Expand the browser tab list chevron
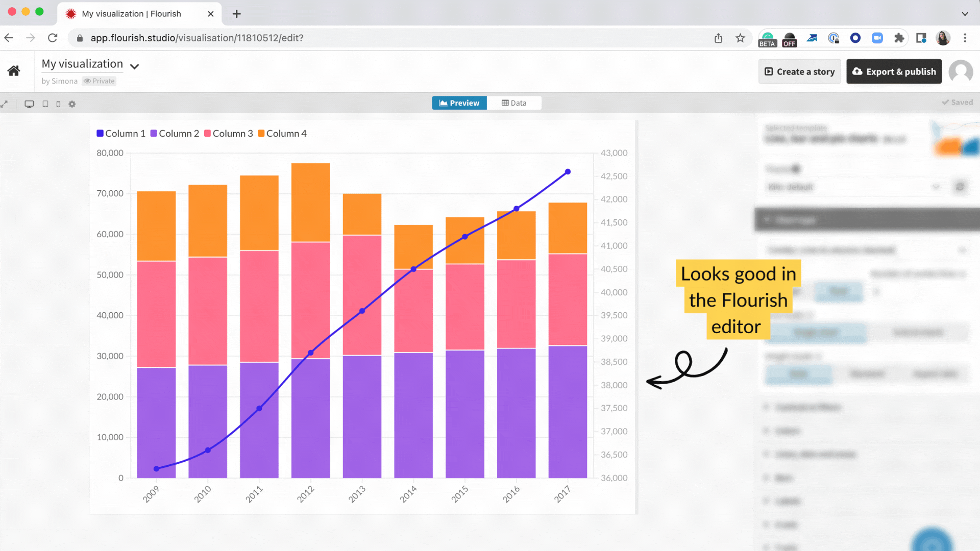The width and height of the screenshot is (980, 551). coord(965,14)
